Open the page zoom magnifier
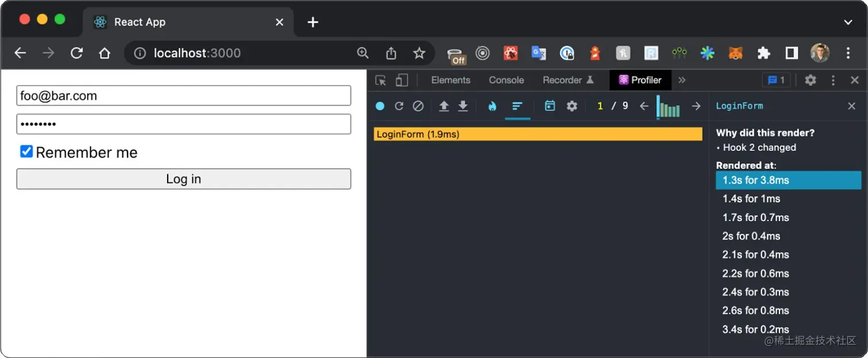 (363, 53)
